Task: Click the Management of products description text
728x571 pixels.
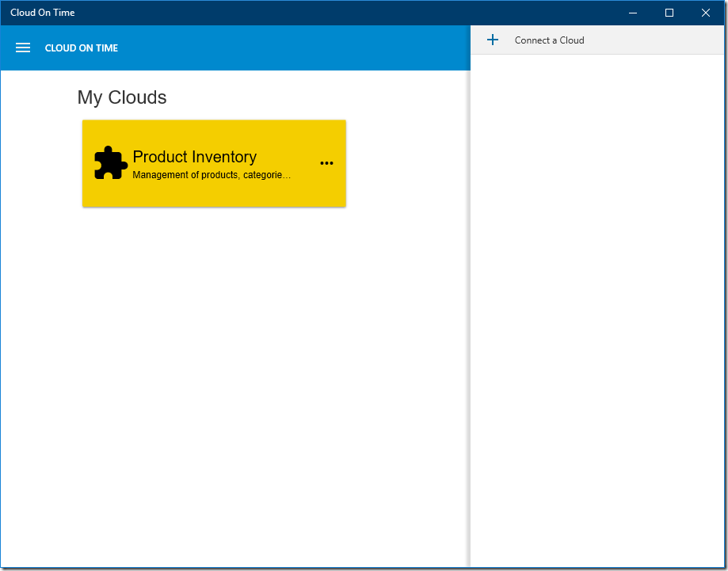Action: [212, 175]
